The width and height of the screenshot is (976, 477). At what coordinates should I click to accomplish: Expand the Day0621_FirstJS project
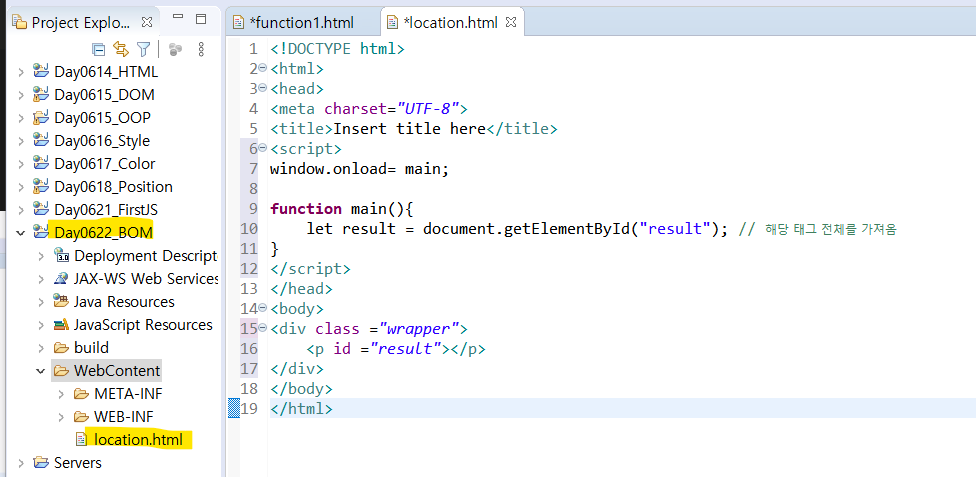coord(21,210)
